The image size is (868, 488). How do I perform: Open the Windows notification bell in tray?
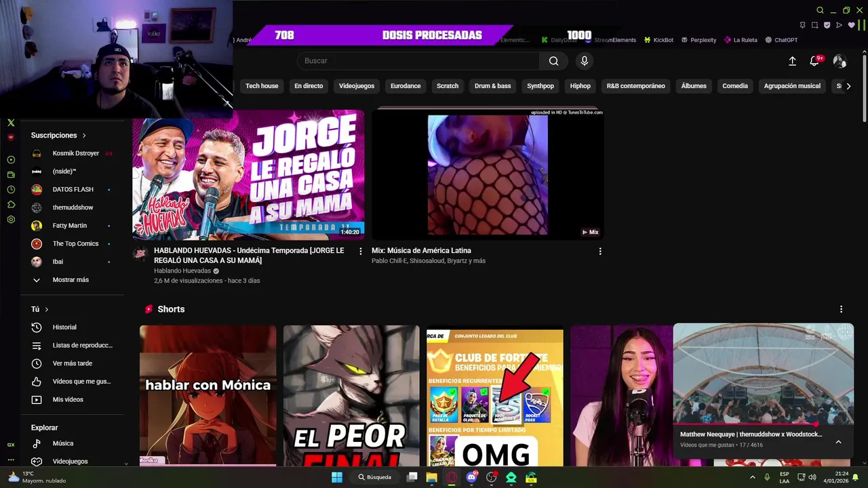coord(856,477)
